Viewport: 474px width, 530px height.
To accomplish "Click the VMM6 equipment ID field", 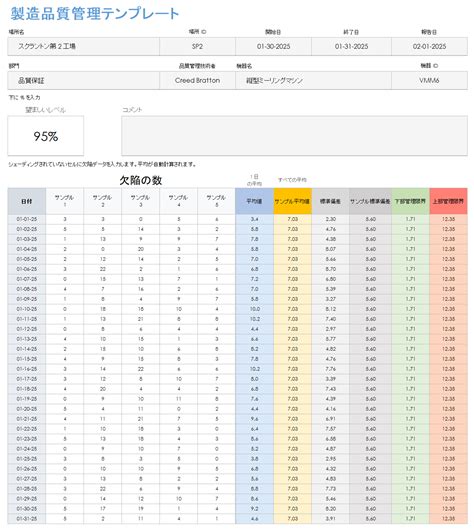I will tap(429, 80).
